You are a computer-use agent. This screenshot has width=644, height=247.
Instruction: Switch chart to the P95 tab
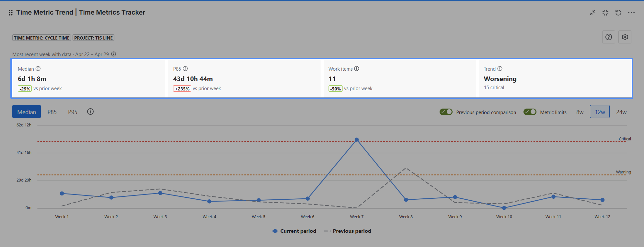point(73,112)
